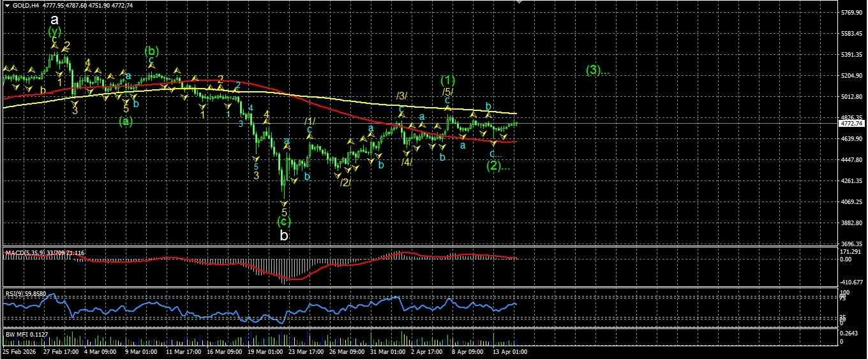Click the gray chart shift marker on the top edge
868x359 pixels.
click(519, 3)
